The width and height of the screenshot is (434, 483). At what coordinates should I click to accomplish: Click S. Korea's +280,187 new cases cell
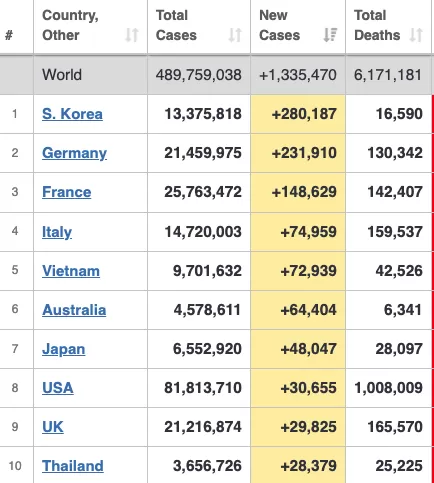pyautogui.click(x=298, y=114)
